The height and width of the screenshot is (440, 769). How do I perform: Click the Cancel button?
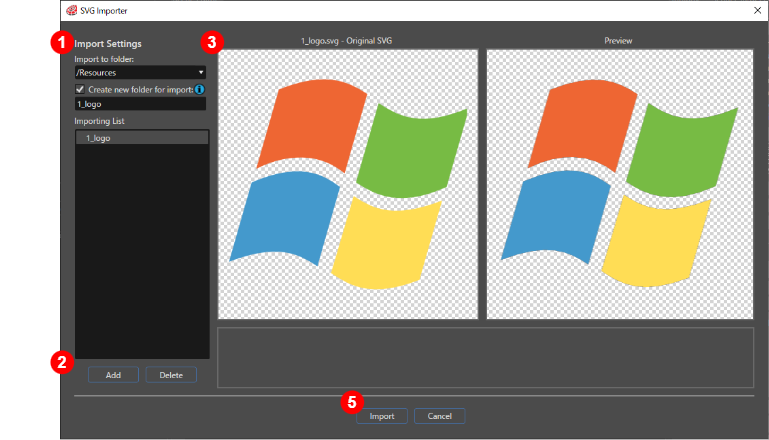coord(439,416)
